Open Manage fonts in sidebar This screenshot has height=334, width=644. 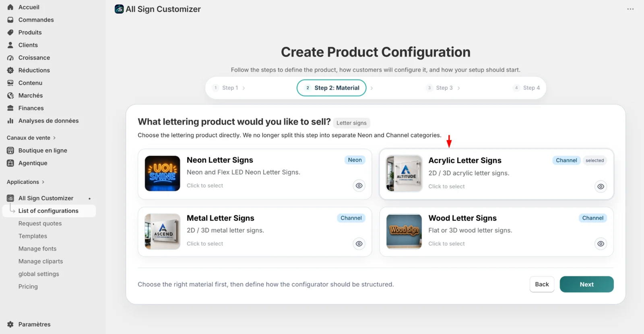pyautogui.click(x=37, y=249)
